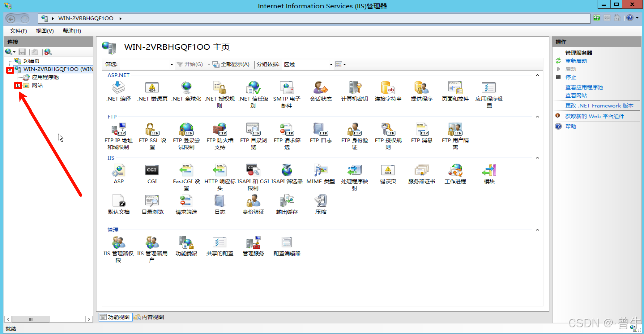Open the MIME 类型 feature
Image resolution: width=644 pixels, height=334 pixels.
(320, 174)
